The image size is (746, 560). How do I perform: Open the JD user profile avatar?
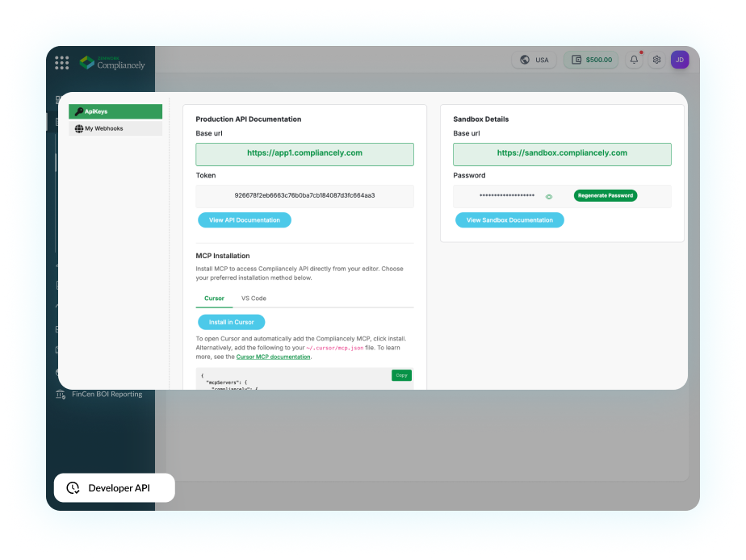pos(680,60)
